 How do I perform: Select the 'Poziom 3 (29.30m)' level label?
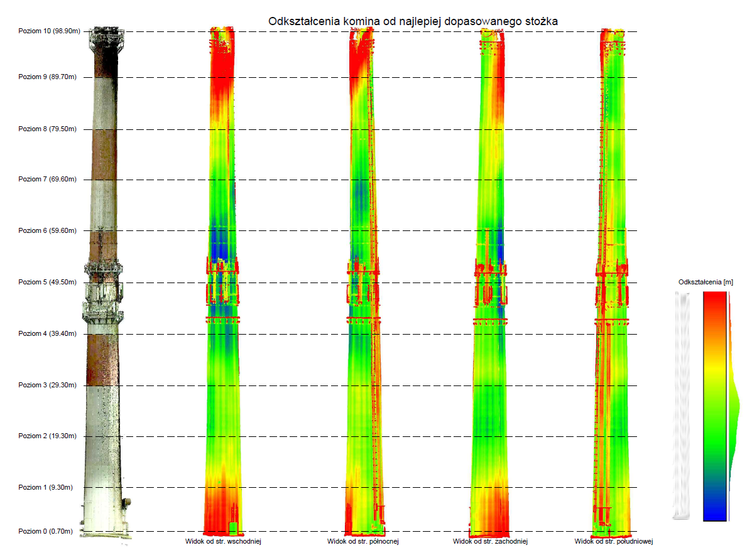(x=48, y=385)
